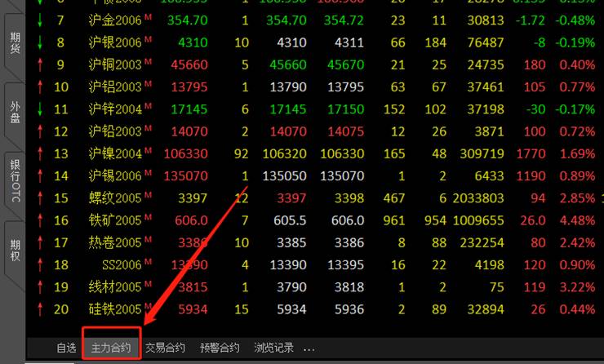Click the change percent 4.48%
The width and height of the screenshot is (604, 364).
point(577,220)
